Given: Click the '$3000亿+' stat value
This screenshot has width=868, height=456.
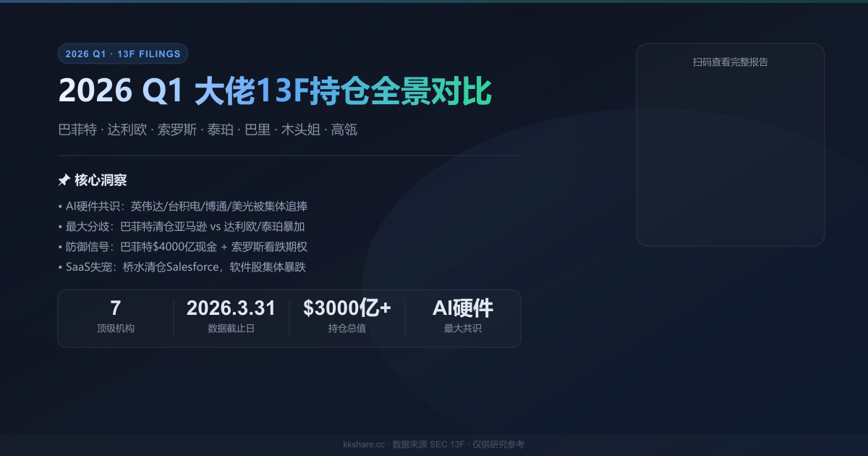Looking at the screenshot, I should click(347, 308).
